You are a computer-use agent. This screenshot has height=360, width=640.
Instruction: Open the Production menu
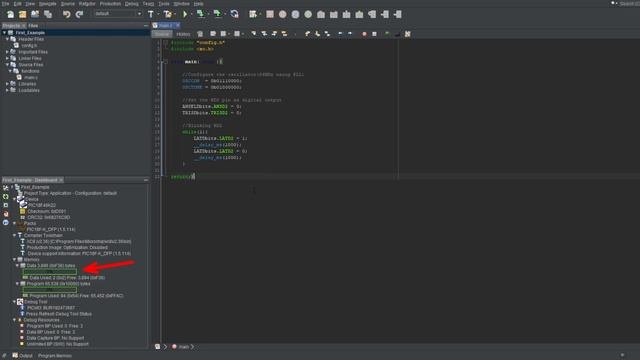click(x=110, y=3)
